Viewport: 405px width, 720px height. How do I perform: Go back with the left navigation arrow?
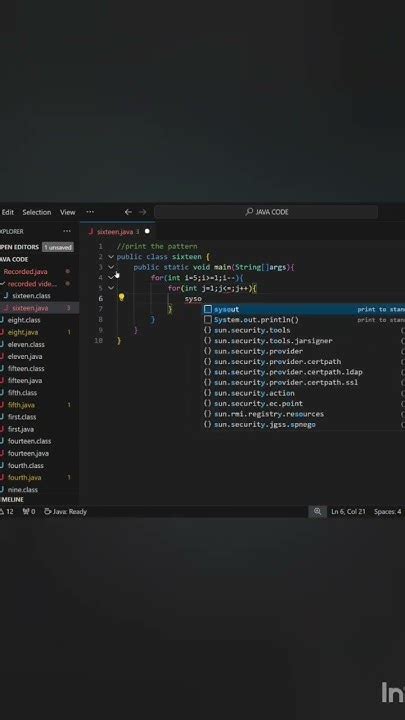128,212
